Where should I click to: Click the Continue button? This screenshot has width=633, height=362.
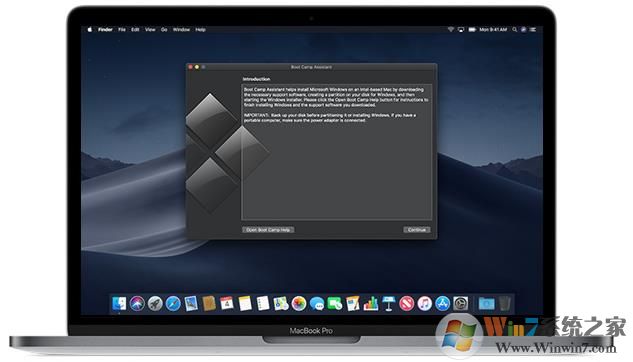417,230
